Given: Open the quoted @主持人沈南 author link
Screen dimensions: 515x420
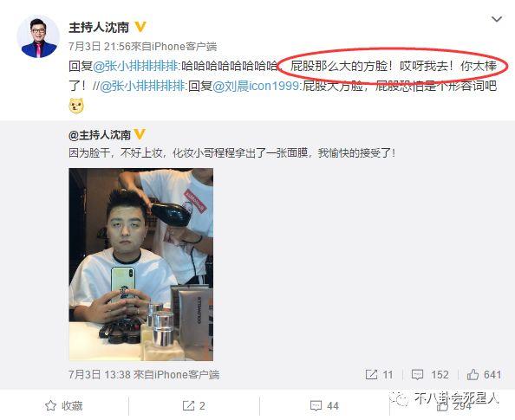Looking at the screenshot, I should click(x=100, y=135).
